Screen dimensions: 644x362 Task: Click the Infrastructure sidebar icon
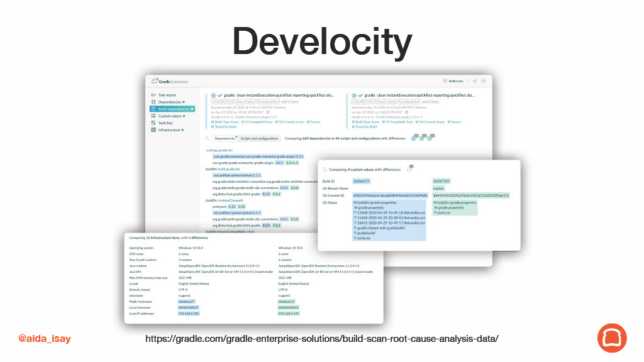(x=153, y=129)
